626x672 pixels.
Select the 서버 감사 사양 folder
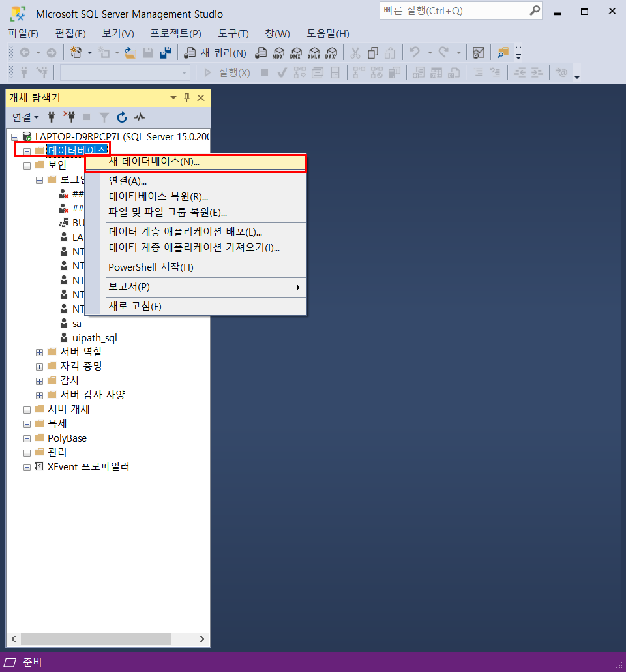[93, 395]
